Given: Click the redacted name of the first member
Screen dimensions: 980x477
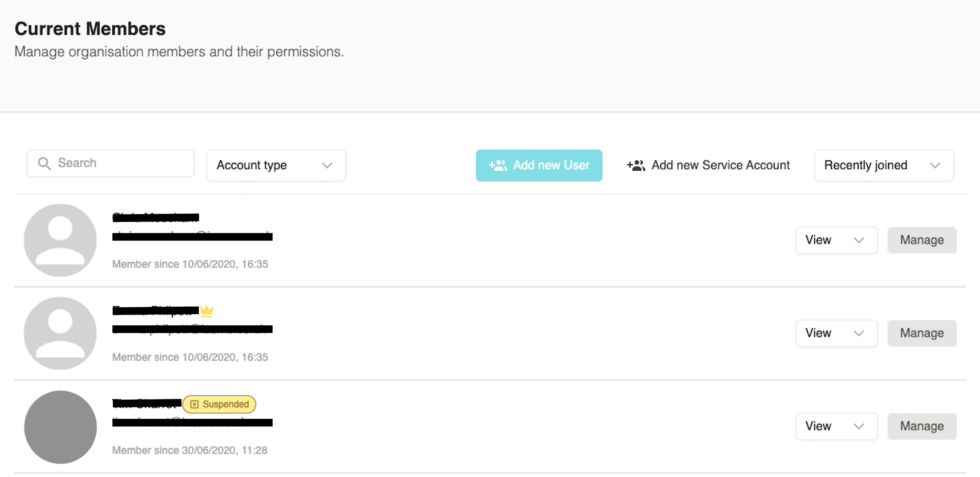Looking at the screenshot, I should pyautogui.click(x=155, y=217).
